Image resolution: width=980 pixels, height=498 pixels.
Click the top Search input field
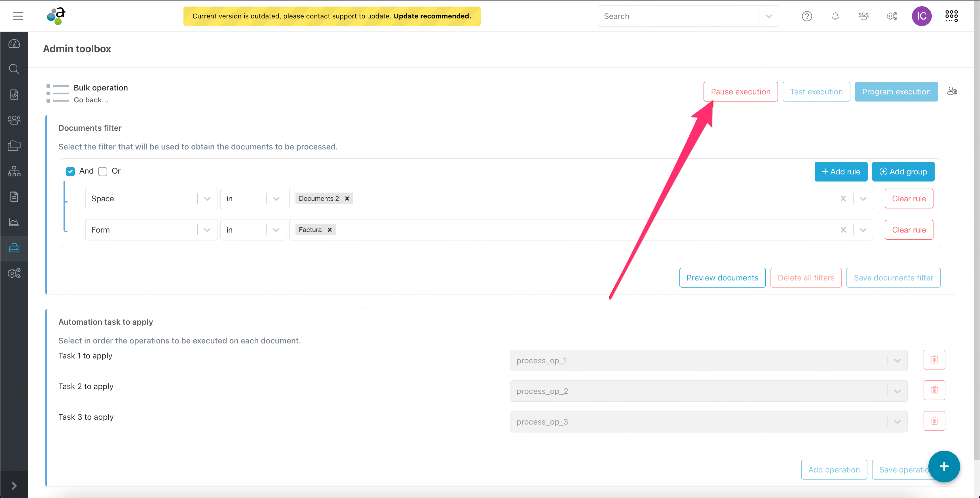677,16
